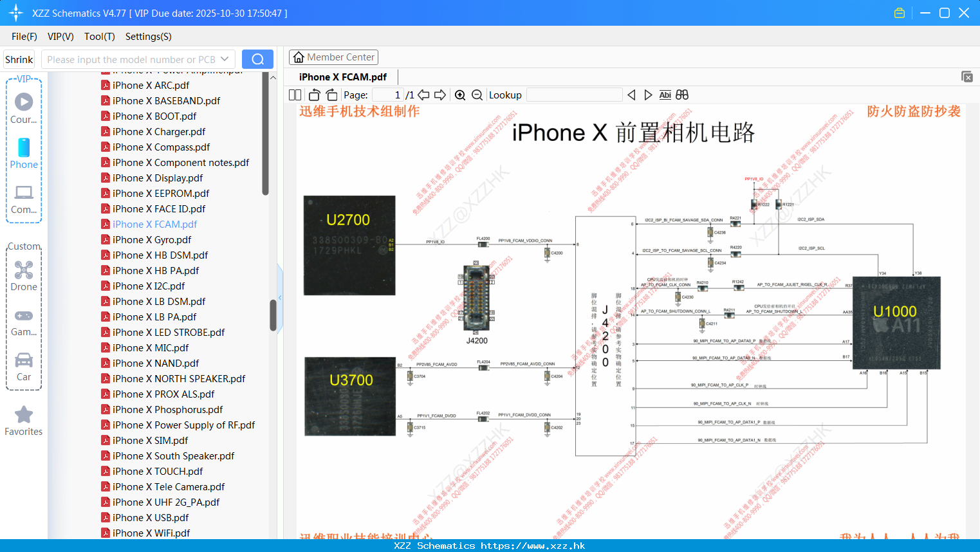This screenshot has height=552, width=980.
Task: Open the Drone category icon
Action: [24, 270]
